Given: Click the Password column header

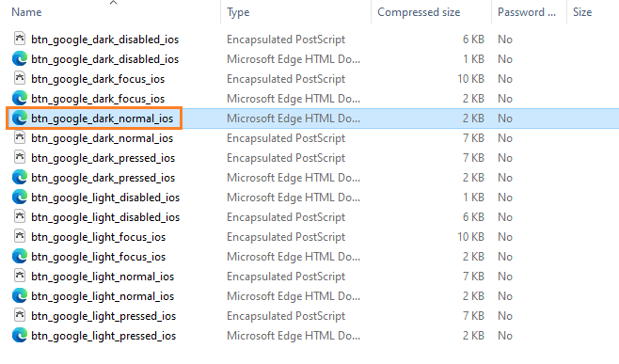Looking at the screenshot, I should tap(527, 12).
